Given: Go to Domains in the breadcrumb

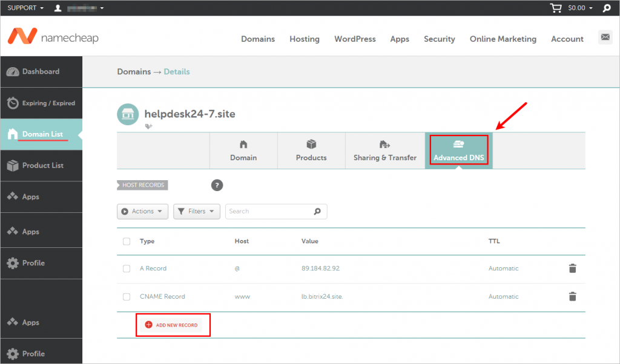Looking at the screenshot, I should pyautogui.click(x=134, y=72).
